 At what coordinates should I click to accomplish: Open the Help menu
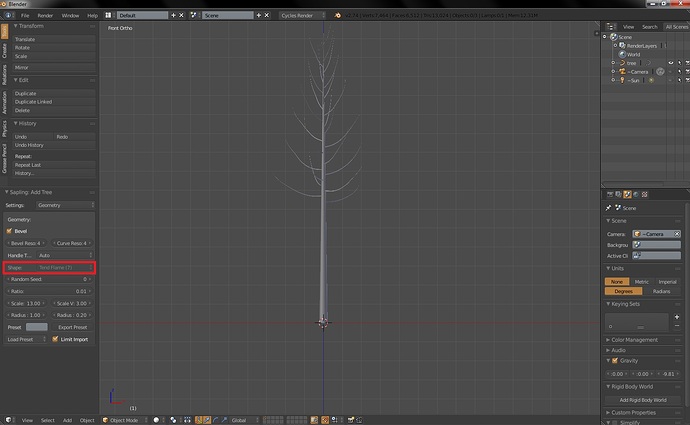click(92, 15)
